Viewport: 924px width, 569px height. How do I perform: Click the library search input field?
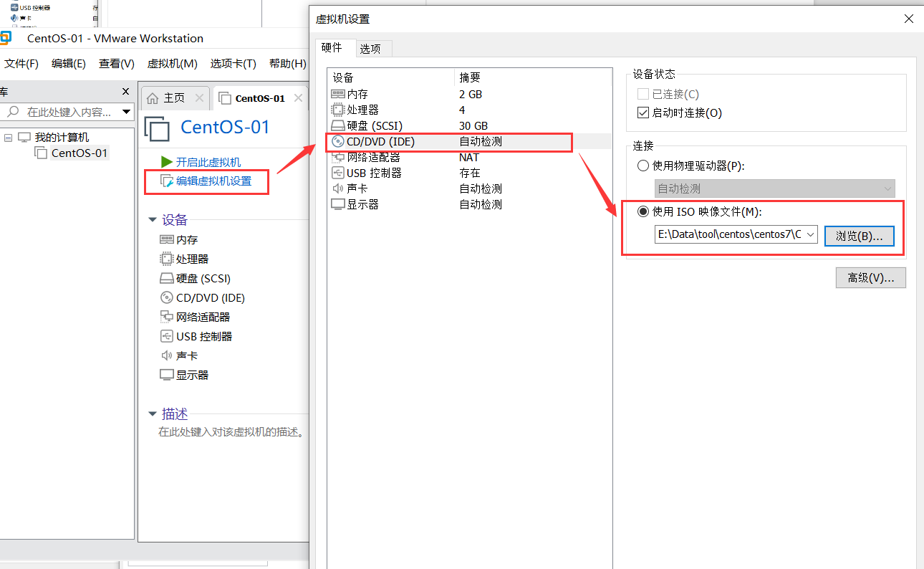pos(67,113)
